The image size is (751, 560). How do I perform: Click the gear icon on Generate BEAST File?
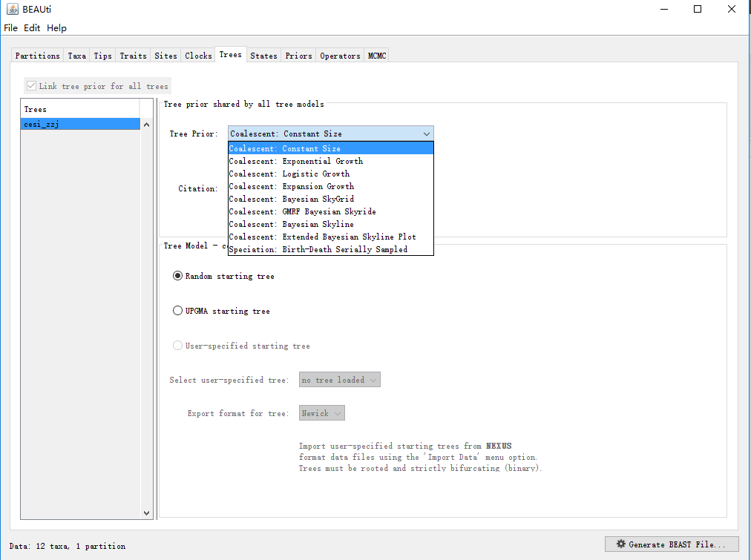[620, 544]
